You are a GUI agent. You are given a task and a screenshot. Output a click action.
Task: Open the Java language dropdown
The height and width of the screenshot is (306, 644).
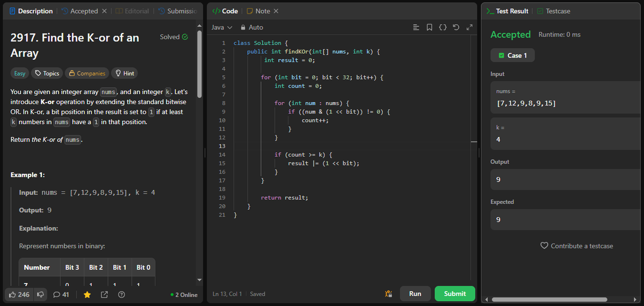click(x=222, y=27)
